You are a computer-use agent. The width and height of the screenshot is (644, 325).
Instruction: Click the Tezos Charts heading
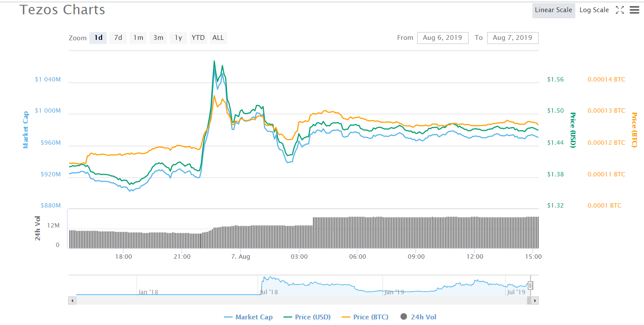point(62,10)
